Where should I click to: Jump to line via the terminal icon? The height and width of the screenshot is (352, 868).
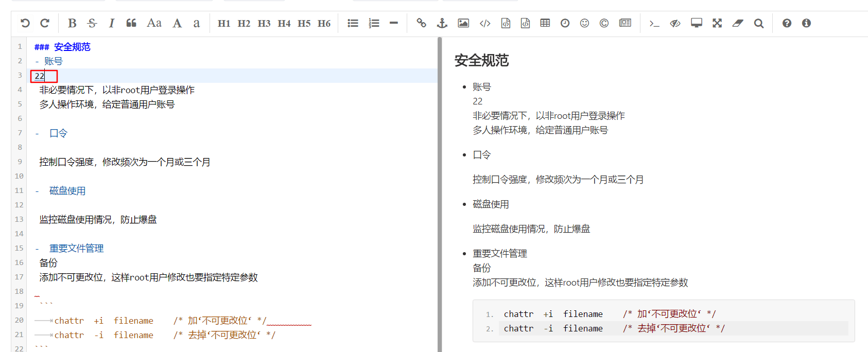tap(654, 23)
